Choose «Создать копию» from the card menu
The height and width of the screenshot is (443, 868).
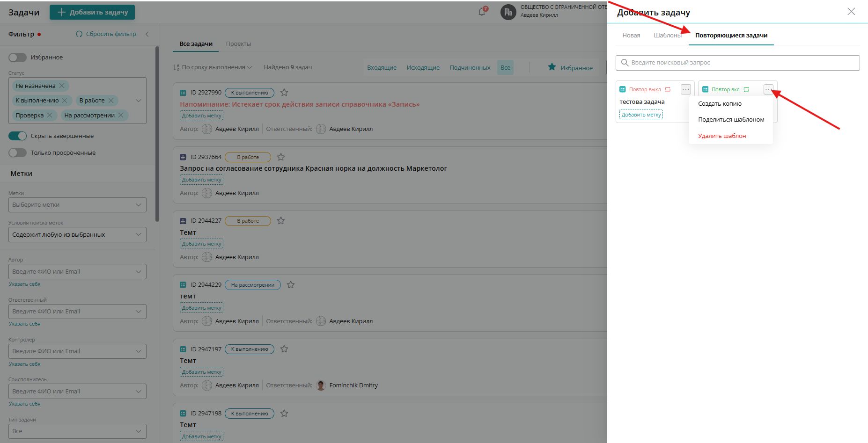tap(720, 104)
